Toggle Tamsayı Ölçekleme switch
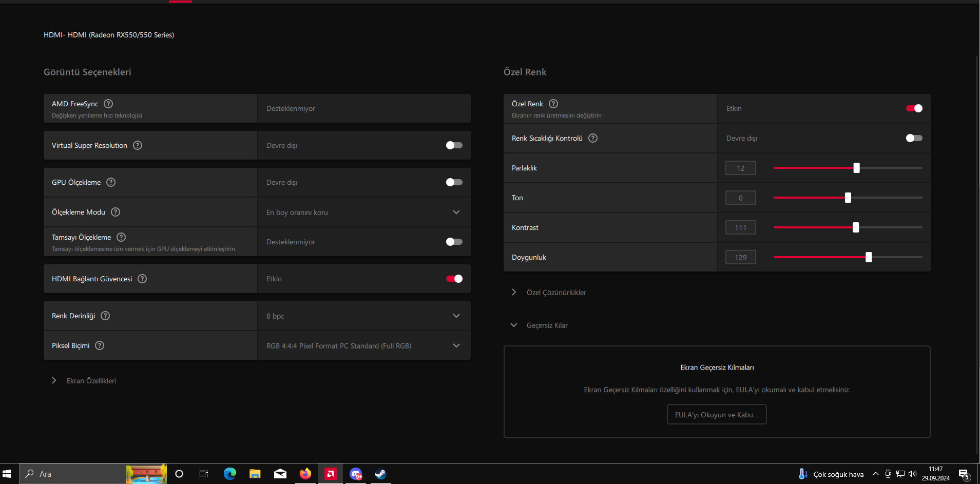 click(454, 242)
